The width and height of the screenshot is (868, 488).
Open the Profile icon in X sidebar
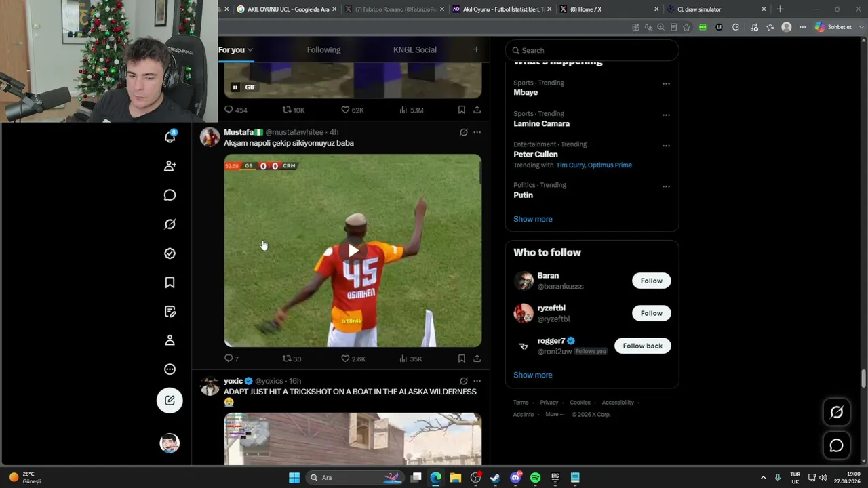(170, 340)
